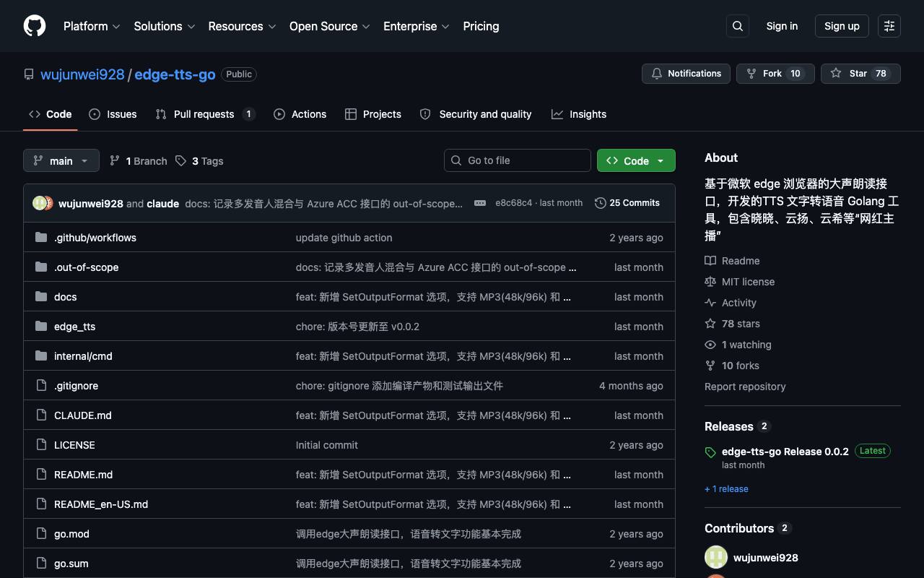Expand the Open Source navigation menu

[330, 26]
